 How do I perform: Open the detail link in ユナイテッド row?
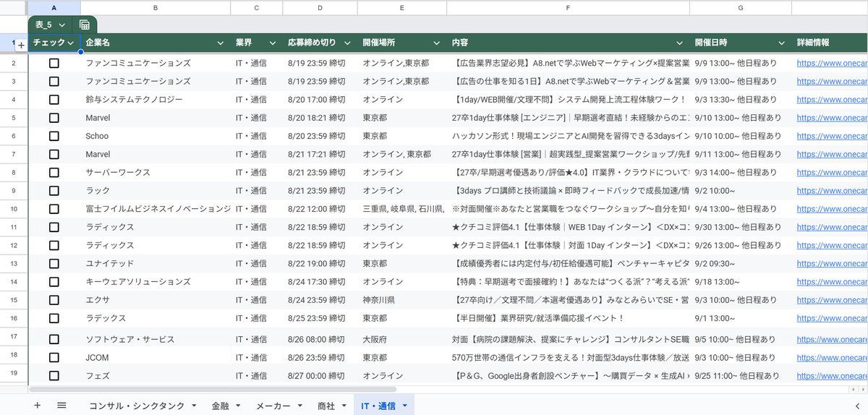pos(832,263)
